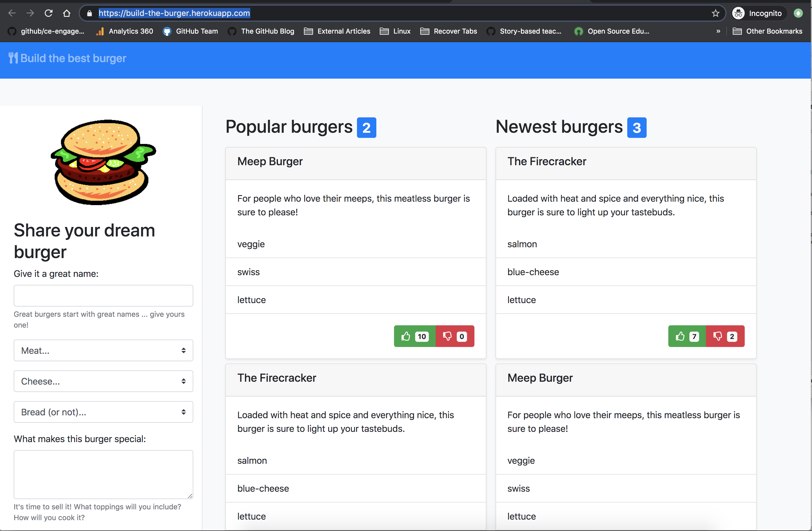Viewport: 812px width, 531px height.
Task: Open The GitHub Blog bookmark
Action: [261, 31]
